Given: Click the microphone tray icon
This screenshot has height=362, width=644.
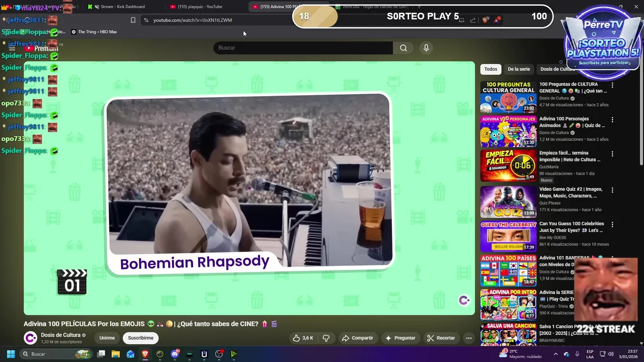Looking at the screenshot, I should [577, 354].
